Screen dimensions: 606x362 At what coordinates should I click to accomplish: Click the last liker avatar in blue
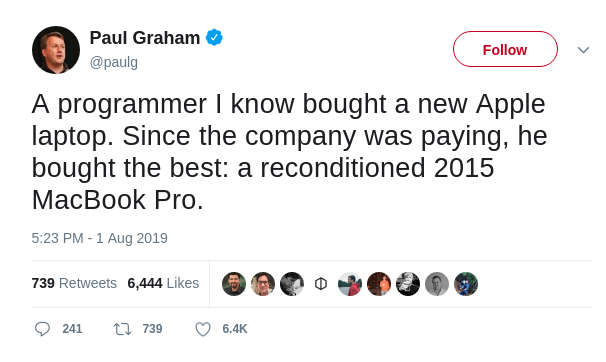(466, 284)
